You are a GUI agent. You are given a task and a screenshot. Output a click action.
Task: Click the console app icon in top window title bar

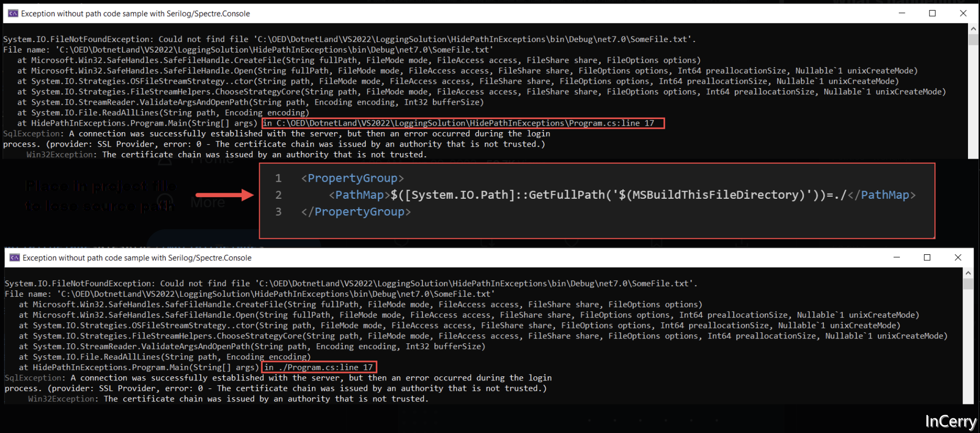click(x=13, y=14)
